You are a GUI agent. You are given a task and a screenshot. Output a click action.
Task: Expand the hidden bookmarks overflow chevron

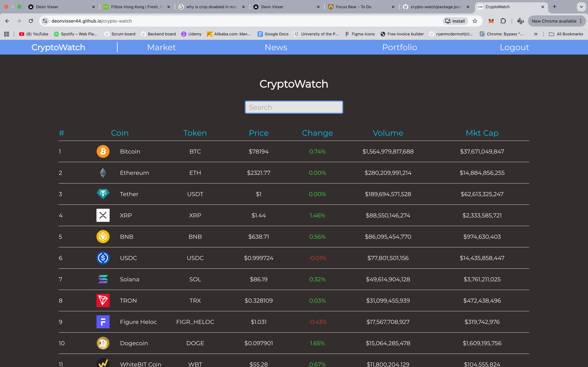pos(535,34)
